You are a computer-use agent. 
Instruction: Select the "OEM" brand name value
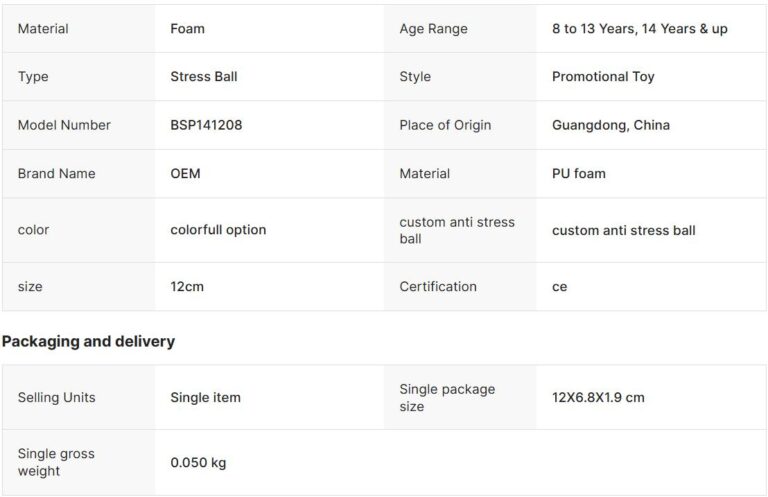point(186,173)
